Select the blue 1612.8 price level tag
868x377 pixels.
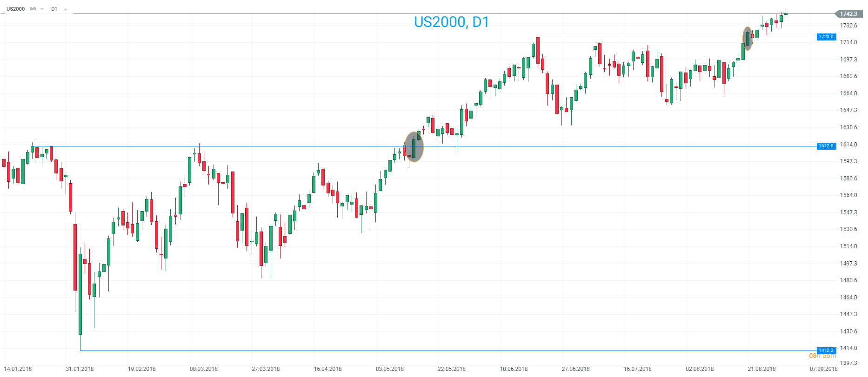[826, 146]
